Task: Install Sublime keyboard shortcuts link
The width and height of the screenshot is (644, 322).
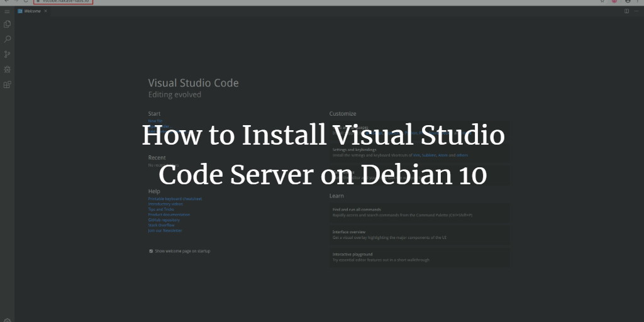Action: pyautogui.click(x=429, y=156)
